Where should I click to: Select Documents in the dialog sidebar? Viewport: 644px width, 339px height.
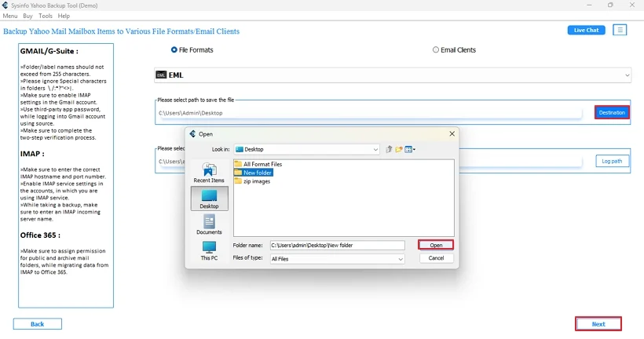coord(209,224)
